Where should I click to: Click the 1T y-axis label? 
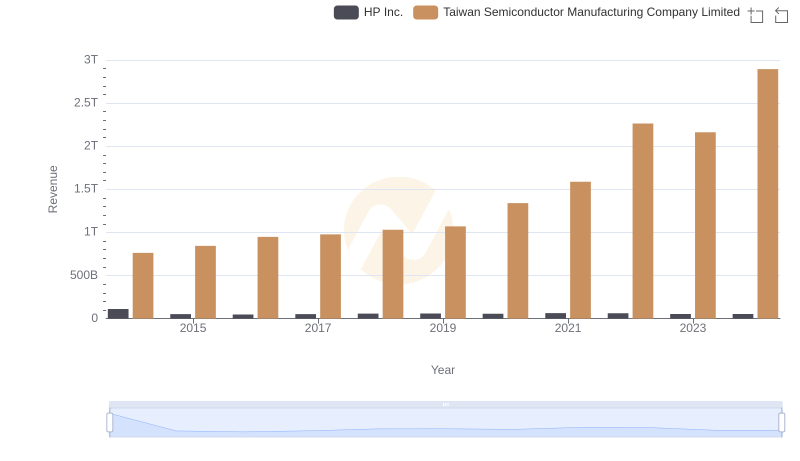[x=91, y=232]
